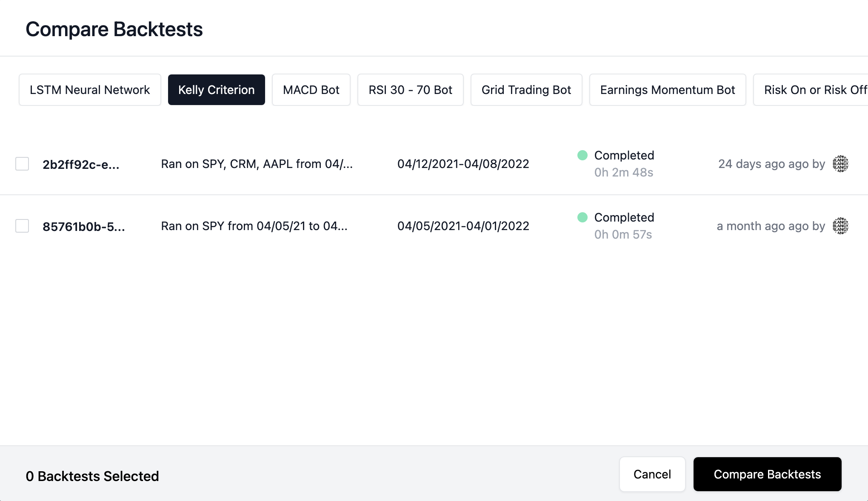Check the checkbox for backtest 2b2ff92c
The width and height of the screenshot is (868, 501).
(x=22, y=164)
